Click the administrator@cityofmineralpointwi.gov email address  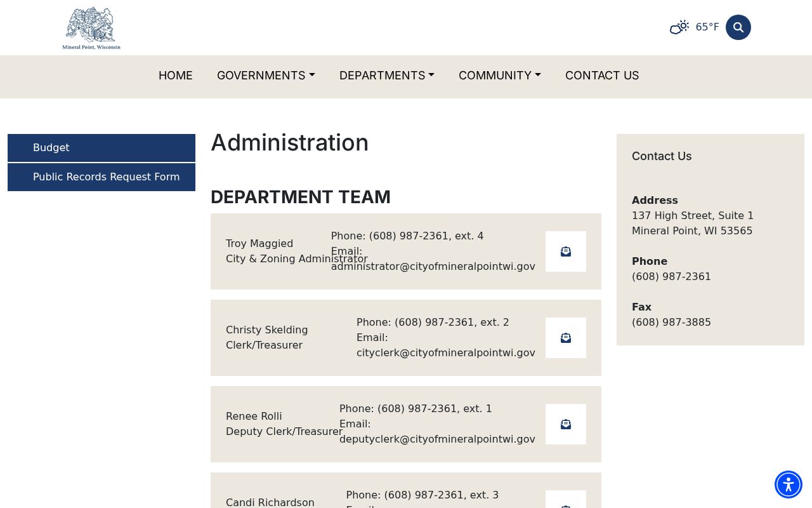pyautogui.click(x=433, y=267)
